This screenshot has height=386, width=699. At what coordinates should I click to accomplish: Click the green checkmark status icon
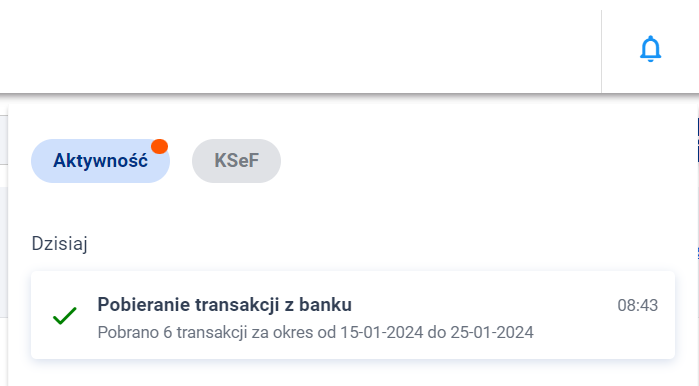65,316
